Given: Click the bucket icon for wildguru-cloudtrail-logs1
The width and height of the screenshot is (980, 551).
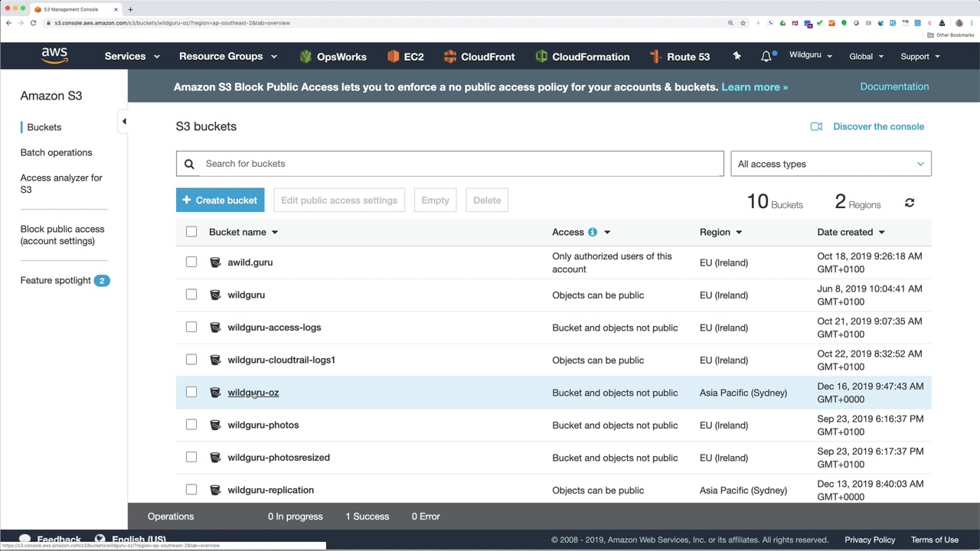Looking at the screenshot, I should point(215,360).
